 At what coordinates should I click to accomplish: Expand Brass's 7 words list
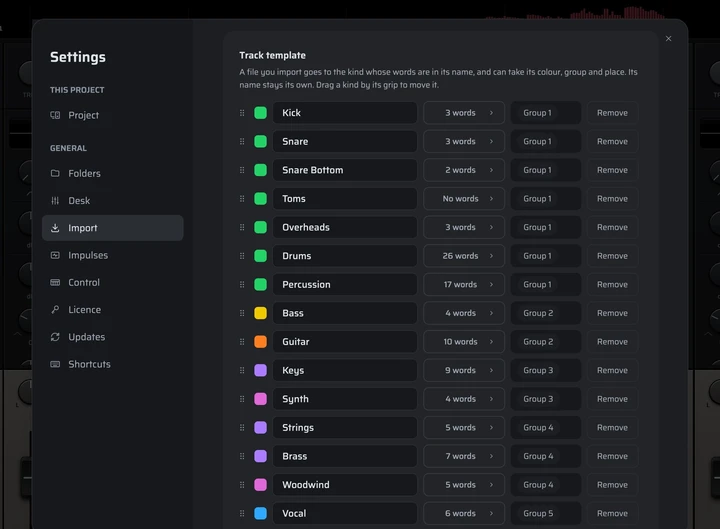pyautogui.click(x=464, y=456)
